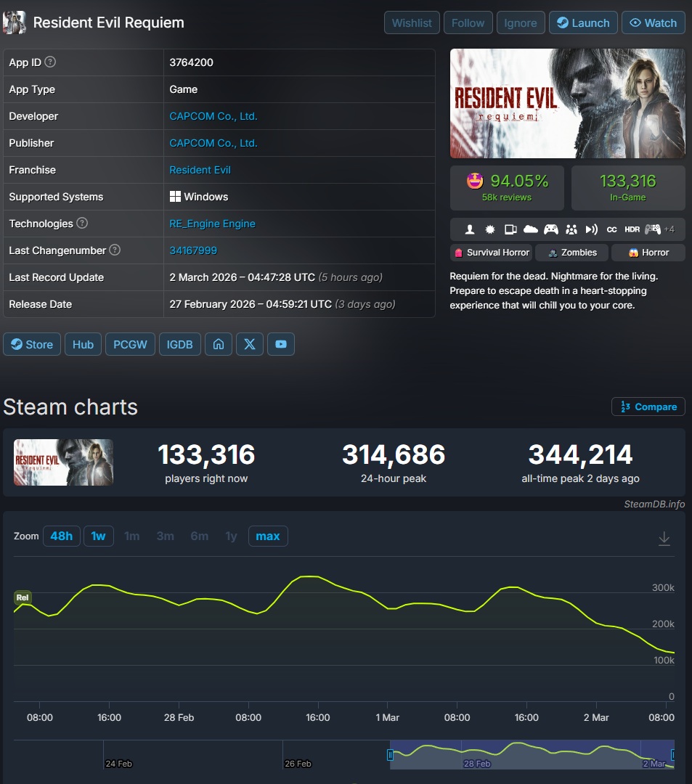Toggle Follow for Resident Evil Requiem

468,23
